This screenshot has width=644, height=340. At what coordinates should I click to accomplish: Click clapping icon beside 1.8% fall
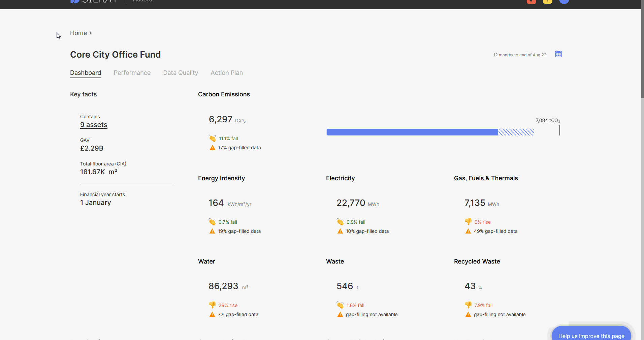pos(340,305)
